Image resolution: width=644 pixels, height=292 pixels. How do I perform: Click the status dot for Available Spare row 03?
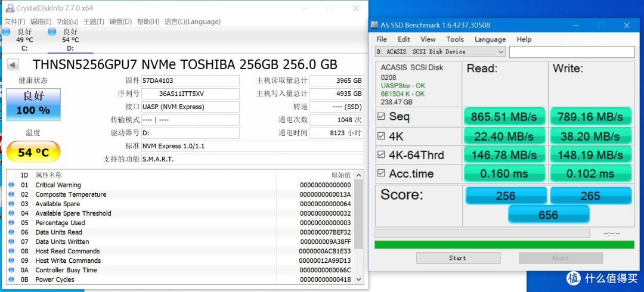[11, 204]
